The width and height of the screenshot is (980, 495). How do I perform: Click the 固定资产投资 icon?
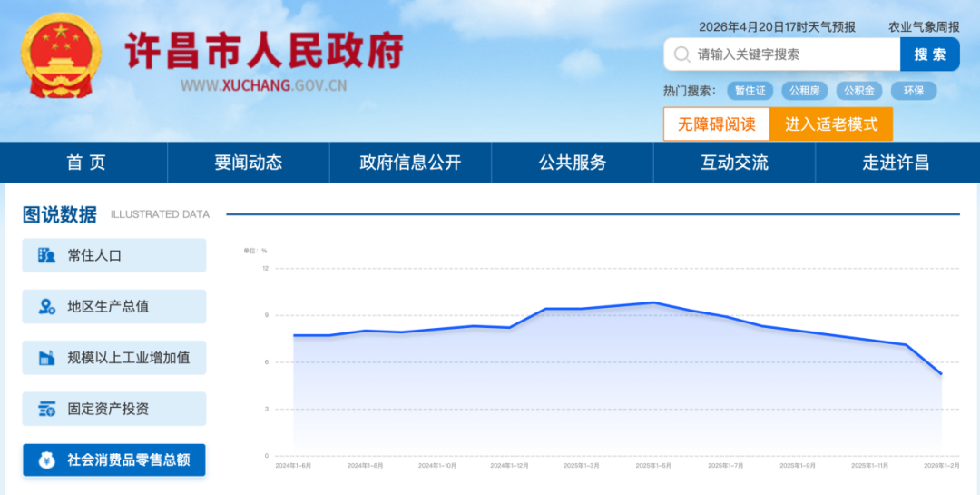[46, 409]
